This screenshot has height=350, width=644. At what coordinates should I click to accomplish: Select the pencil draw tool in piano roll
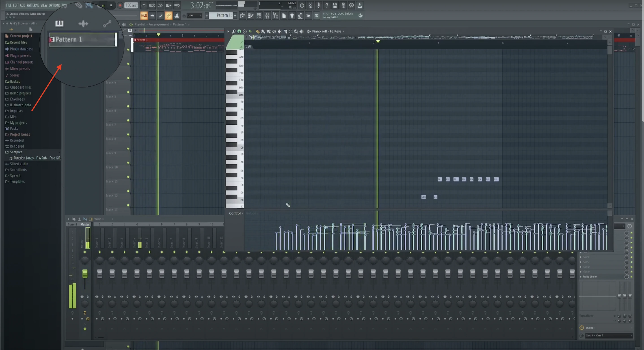[x=257, y=32]
